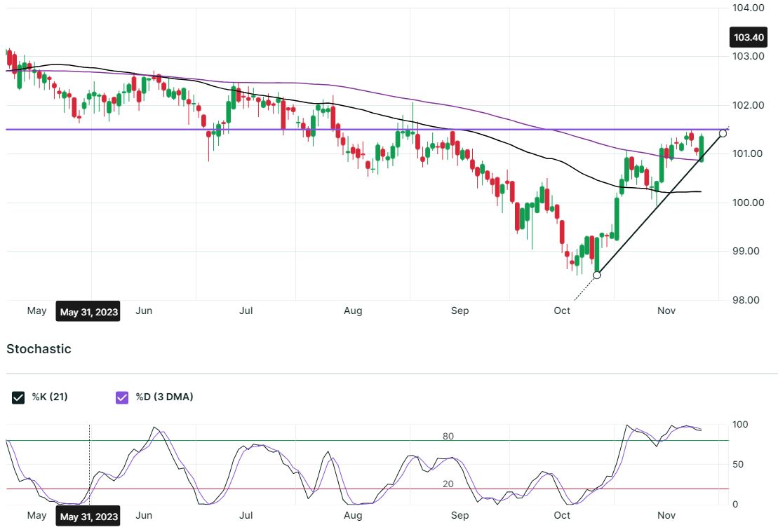
Task: Click the Aug label on the price chart axis
Action: 353,311
